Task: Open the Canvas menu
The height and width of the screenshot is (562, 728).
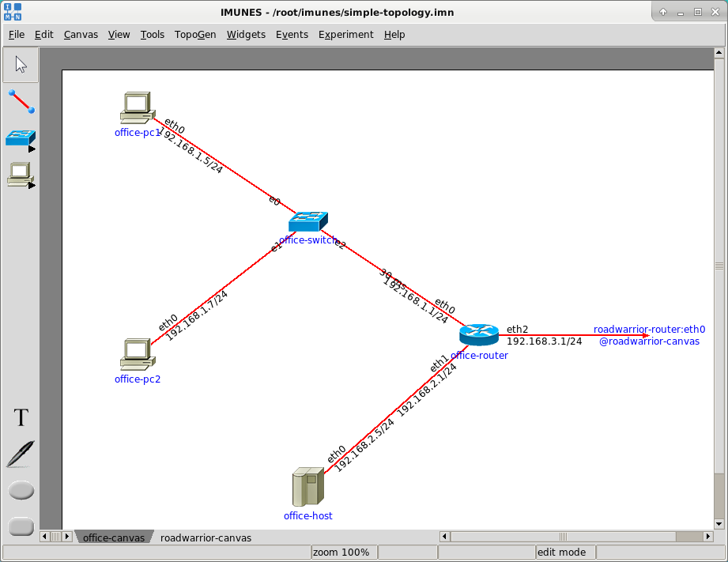Action: pos(81,34)
